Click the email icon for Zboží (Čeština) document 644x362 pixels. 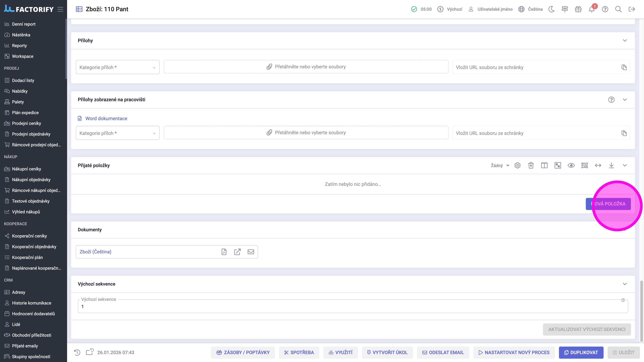251,252
